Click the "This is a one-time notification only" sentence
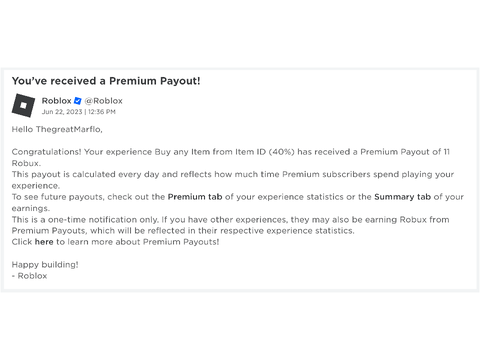The width and height of the screenshot is (480, 360). [x=85, y=220]
